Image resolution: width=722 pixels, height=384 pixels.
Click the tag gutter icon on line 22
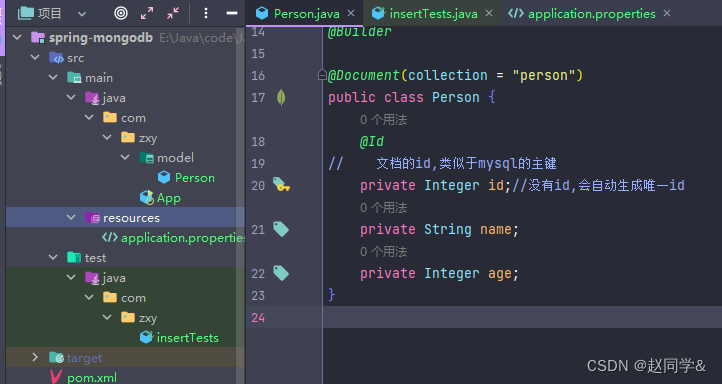[x=281, y=273]
